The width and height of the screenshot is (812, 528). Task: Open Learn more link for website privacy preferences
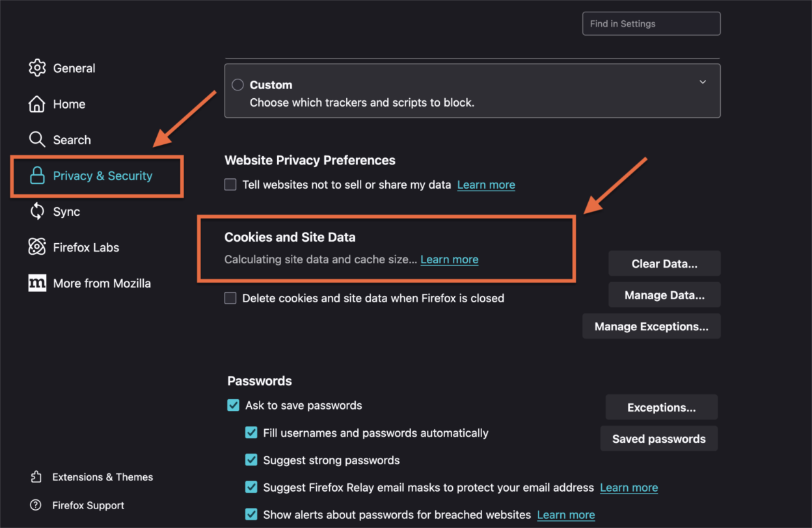[x=486, y=185]
